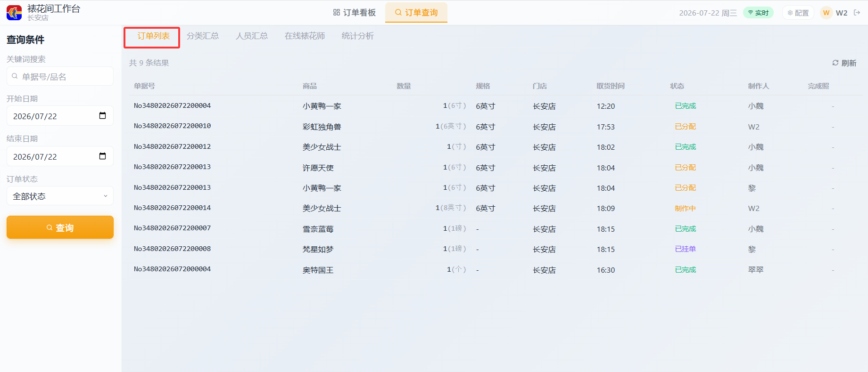
Task: Click order number No34802026072200012
Action: [x=172, y=146]
